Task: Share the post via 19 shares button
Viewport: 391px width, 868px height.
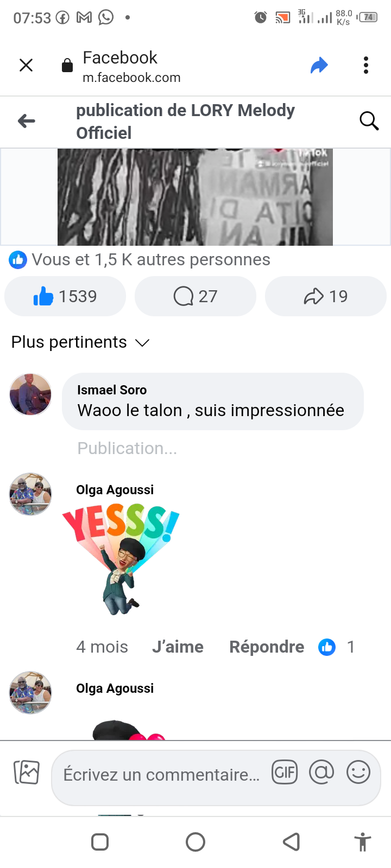Action: [x=326, y=296]
